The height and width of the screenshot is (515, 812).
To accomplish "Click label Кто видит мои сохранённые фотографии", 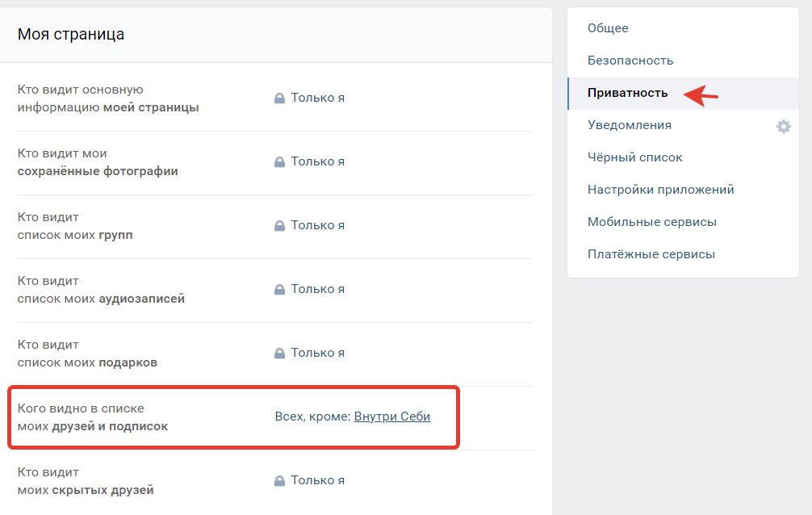I will [x=98, y=162].
